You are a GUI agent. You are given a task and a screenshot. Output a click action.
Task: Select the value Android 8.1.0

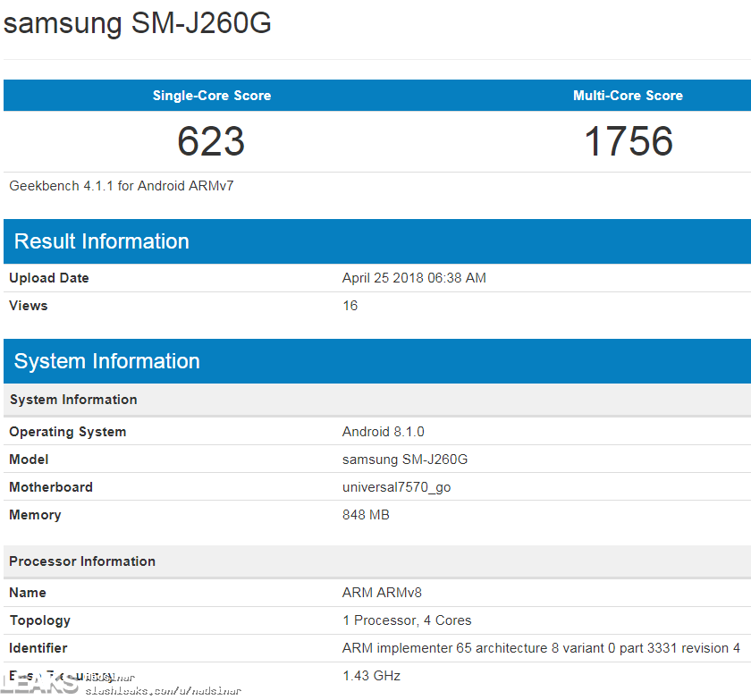click(384, 432)
